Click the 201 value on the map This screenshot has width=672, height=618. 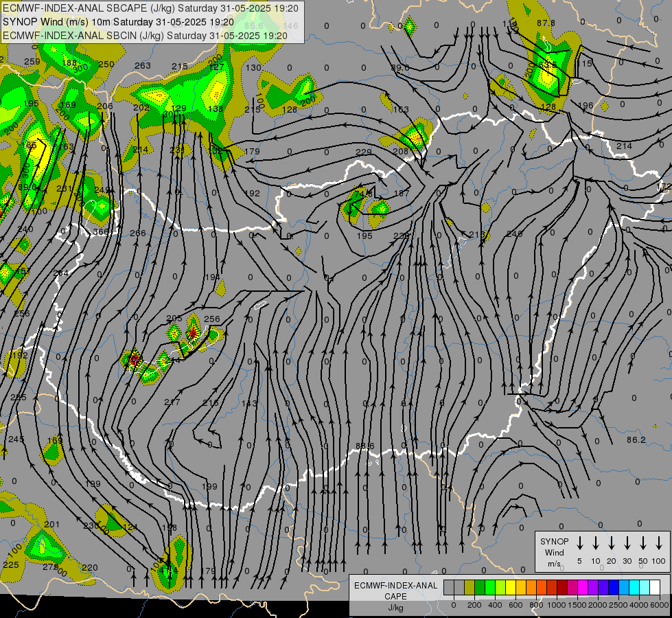pyautogui.click(x=52, y=524)
